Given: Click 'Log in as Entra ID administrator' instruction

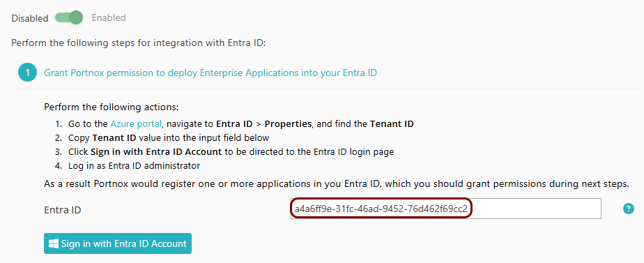Looking at the screenshot, I should coord(135,165).
